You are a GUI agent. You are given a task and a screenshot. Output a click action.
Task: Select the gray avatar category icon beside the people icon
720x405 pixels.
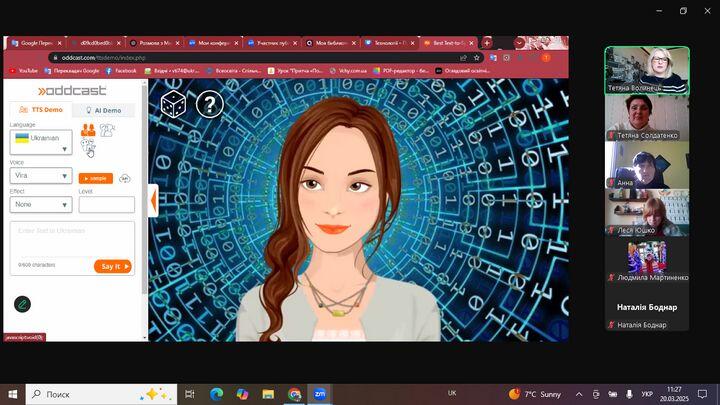pyautogui.click(x=107, y=130)
